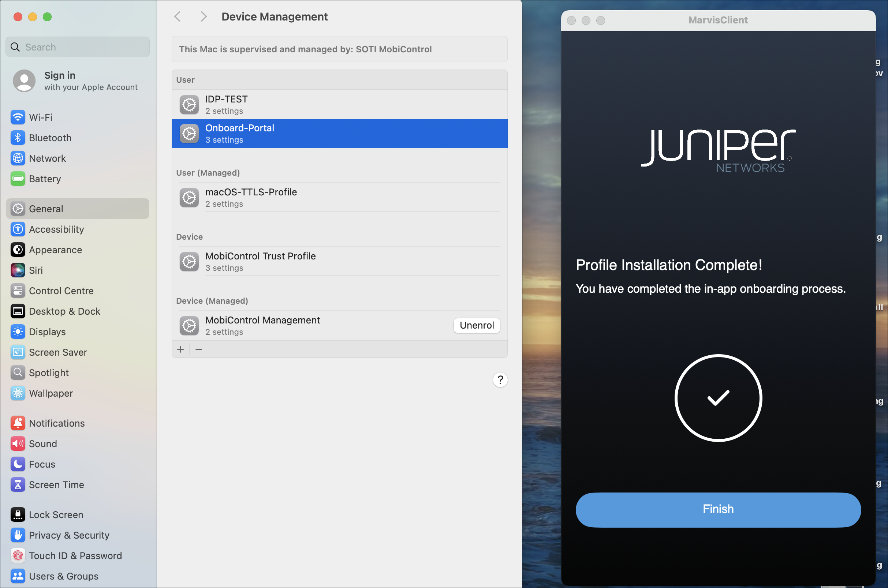Open Wi-Fi settings in sidebar

click(41, 117)
